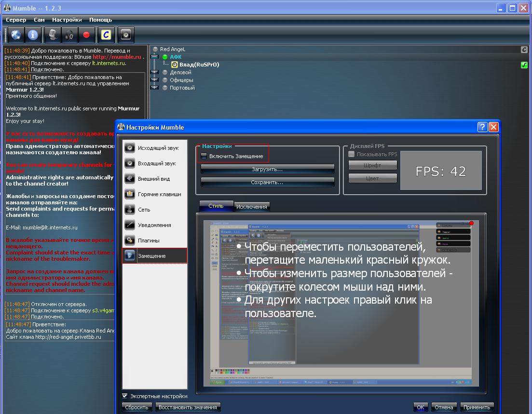The height and width of the screenshot is (414, 532).
Task: Click the green АФК channel icon
Action: point(165,57)
